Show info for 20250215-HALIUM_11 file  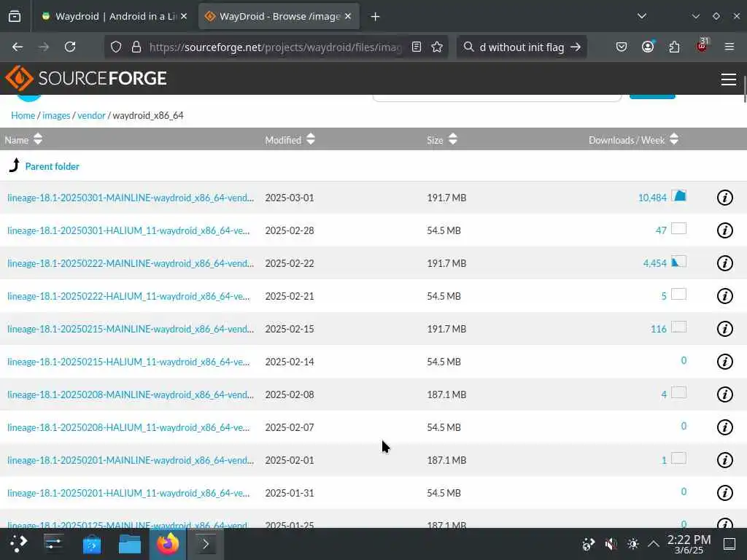[x=724, y=362]
